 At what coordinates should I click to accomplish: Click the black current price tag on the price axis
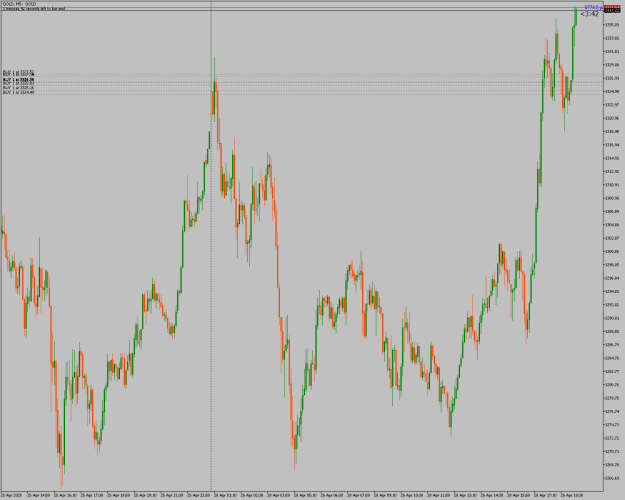tap(612, 11)
